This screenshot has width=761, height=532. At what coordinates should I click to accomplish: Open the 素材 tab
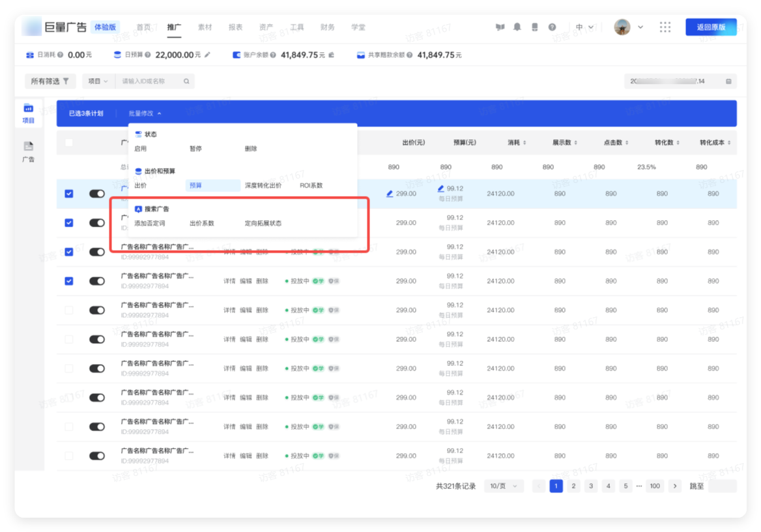pyautogui.click(x=205, y=27)
